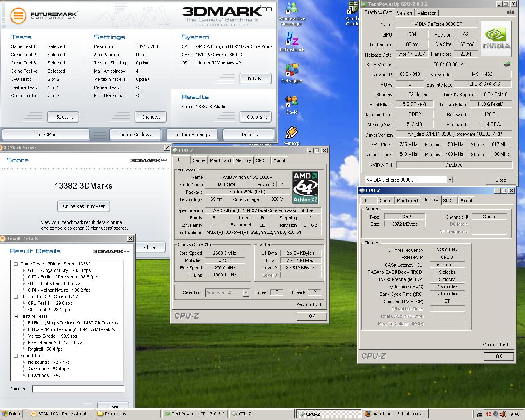Screen dimensions: 525x420
Task: Open the RefreshLock desktop shortcut
Action: coord(292,43)
